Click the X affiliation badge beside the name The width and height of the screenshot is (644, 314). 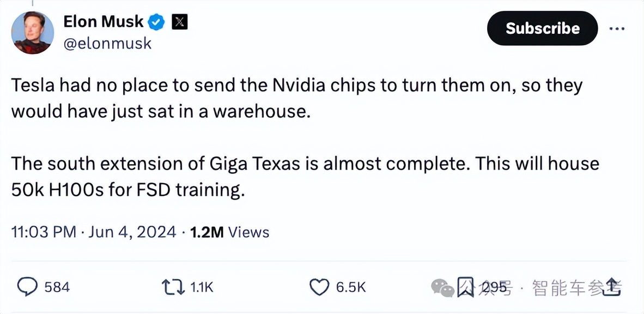180,22
